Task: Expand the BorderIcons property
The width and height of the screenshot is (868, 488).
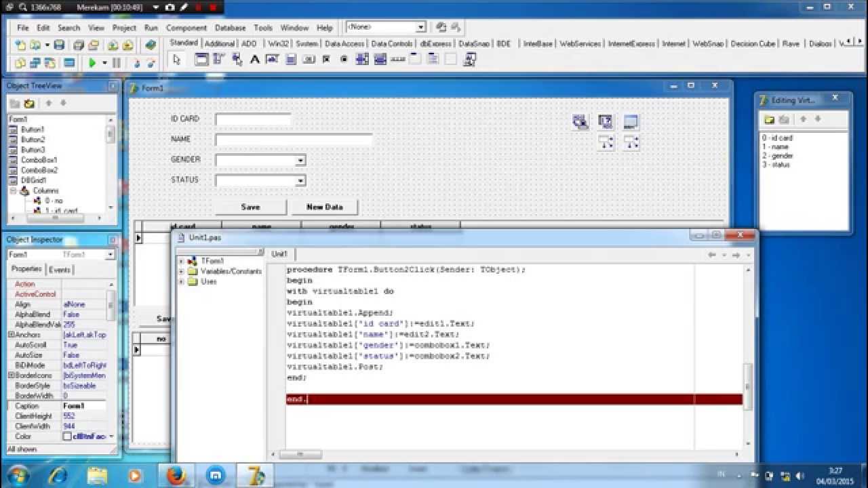Action: (11, 375)
